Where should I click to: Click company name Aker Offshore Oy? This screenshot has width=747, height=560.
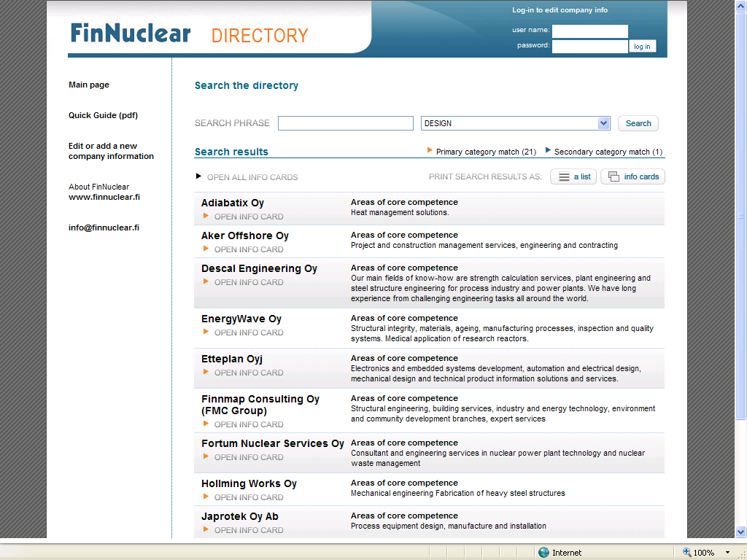click(x=245, y=236)
